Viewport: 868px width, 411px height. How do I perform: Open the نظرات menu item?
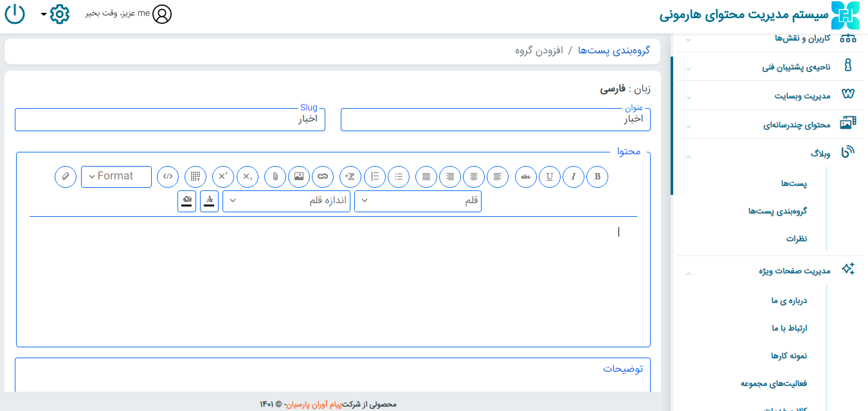click(x=797, y=239)
